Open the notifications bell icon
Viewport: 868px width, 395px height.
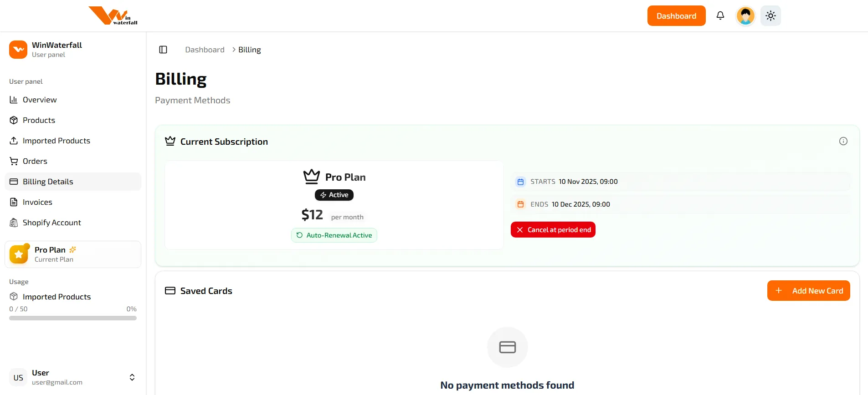coord(720,15)
